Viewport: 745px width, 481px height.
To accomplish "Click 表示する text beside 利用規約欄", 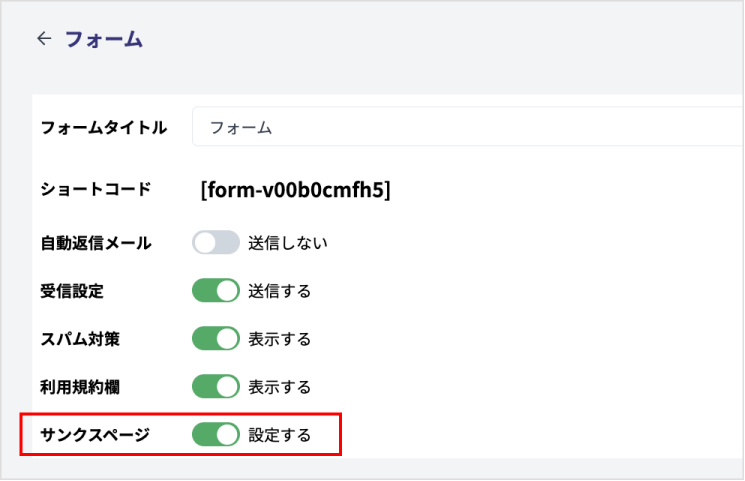I will 280,387.
